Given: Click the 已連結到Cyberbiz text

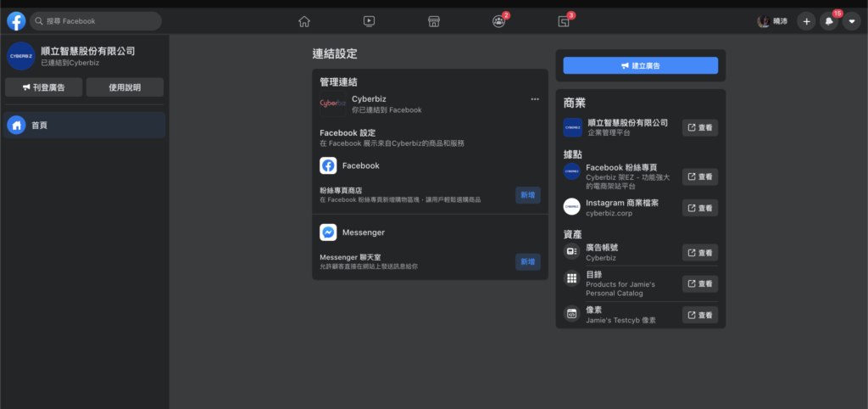Looking at the screenshot, I should click(70, 63).
